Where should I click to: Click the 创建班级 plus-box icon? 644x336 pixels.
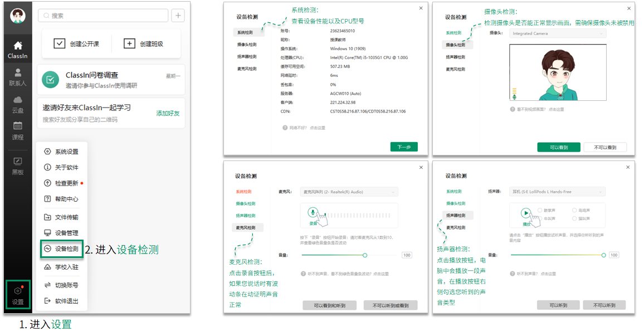pyautogui.click(x=129, y=43)
